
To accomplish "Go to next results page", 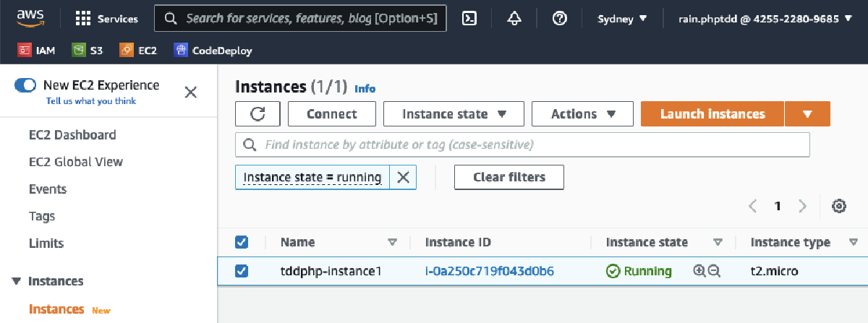I will coord(802,206).
